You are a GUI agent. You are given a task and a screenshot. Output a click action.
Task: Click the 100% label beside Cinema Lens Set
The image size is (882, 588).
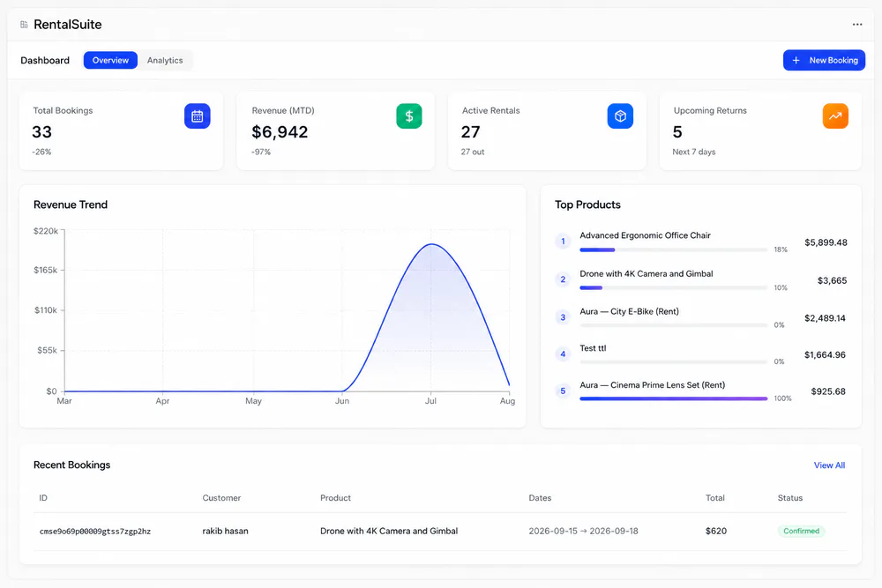782,398
